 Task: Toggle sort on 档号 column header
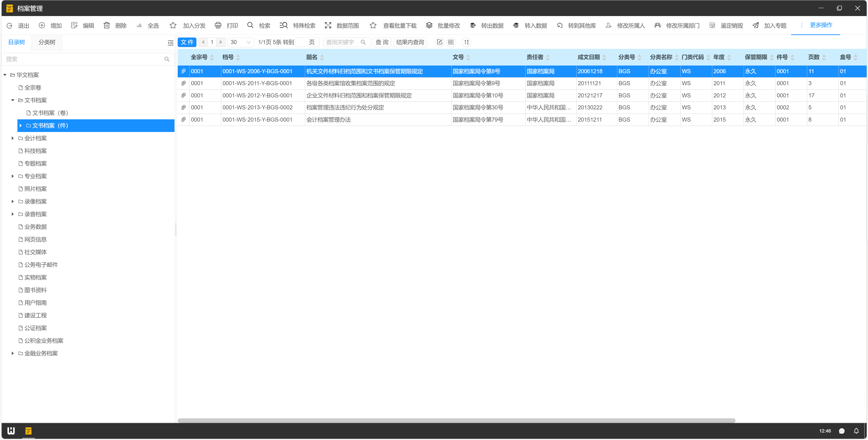click(238, 57)
